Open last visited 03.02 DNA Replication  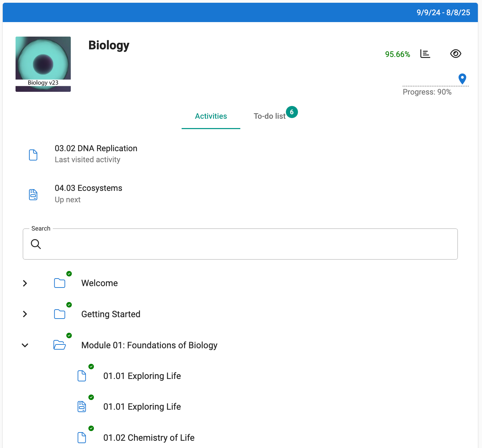pyautogui.click(x=96, y=148)
